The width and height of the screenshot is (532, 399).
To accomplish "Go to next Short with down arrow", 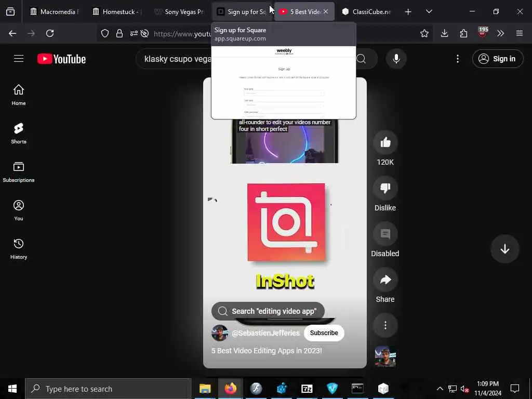I will (505, 249).
